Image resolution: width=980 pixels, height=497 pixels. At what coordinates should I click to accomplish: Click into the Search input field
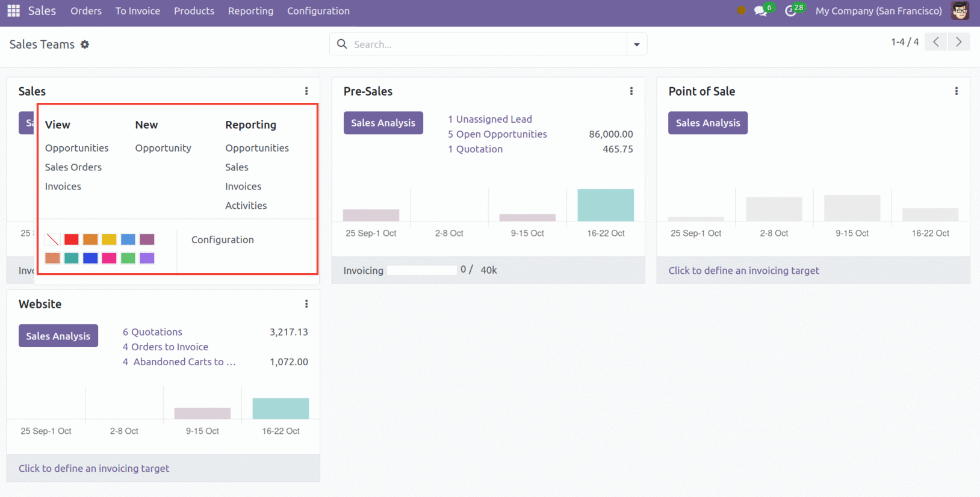[488, 45]
